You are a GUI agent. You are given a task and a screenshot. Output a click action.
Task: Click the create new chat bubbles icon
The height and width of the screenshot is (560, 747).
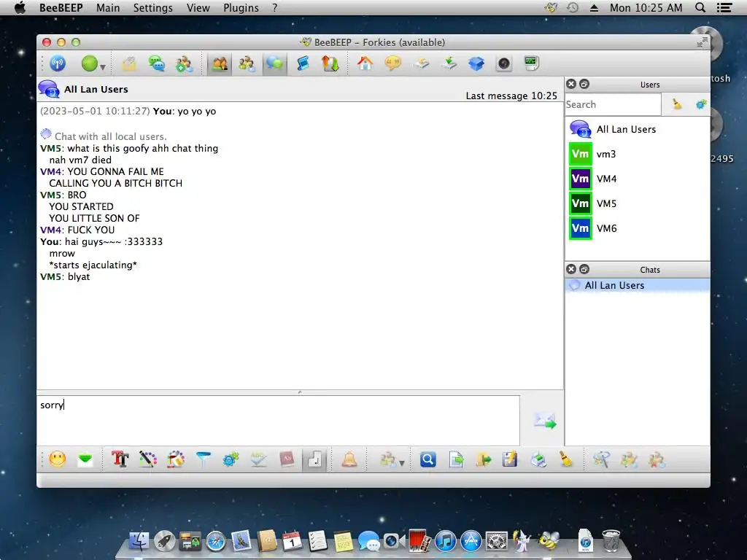[x=156, y=63]
